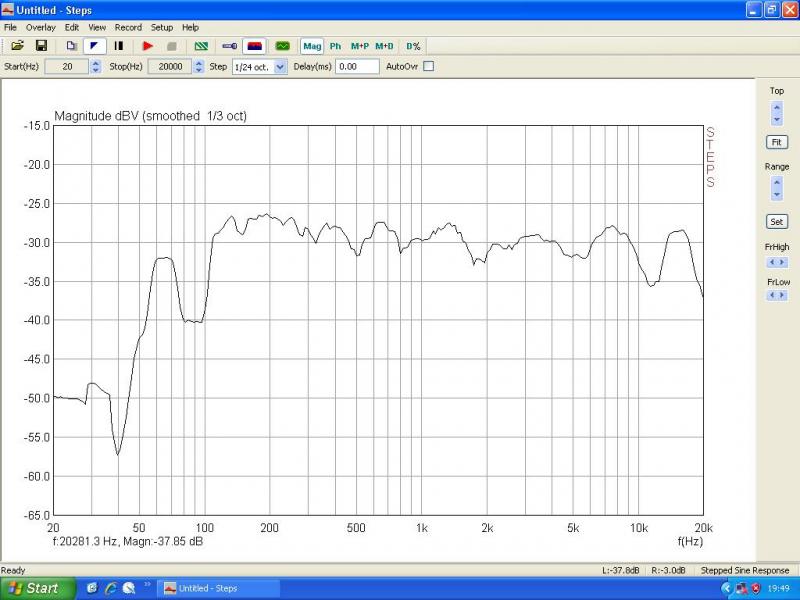
Task: Click the Set button
Action: (777, 221)
